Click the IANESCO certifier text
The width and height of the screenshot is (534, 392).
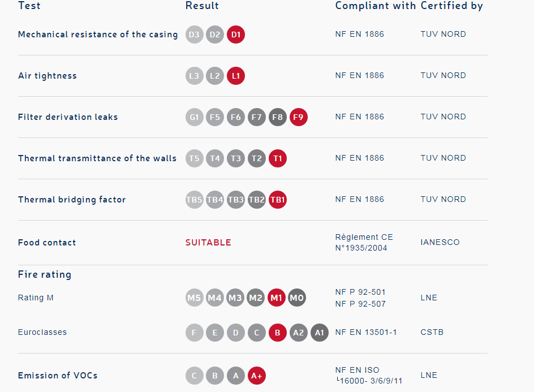coord(440,242)
